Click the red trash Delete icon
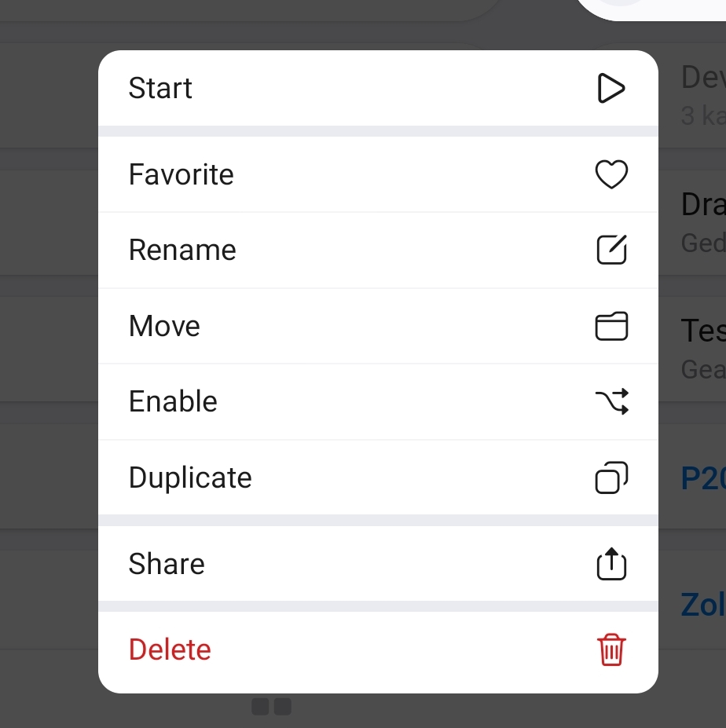726x728 pixels. [611, 649]
